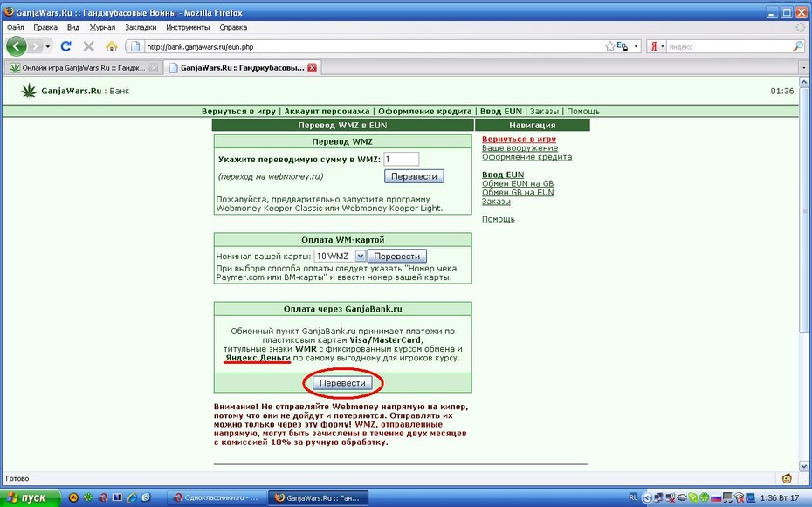812x507 pixels.
Task: Click the GanjaWars green leaf logo
Action: [x=29, y=91]
